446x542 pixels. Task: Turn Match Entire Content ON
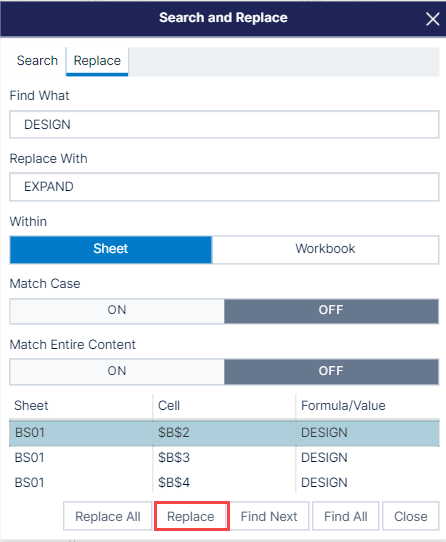[x=117, y=371]
